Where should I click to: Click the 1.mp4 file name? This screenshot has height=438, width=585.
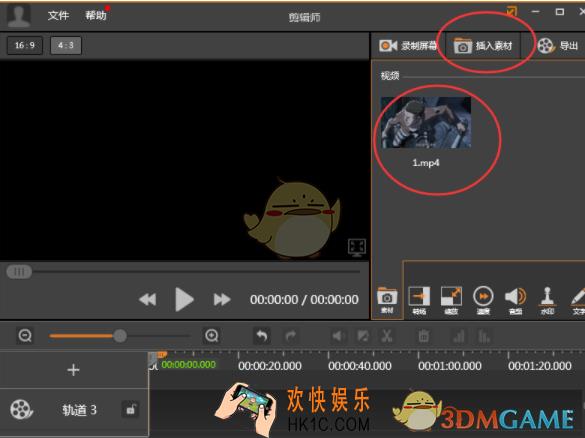pos(426,163)
